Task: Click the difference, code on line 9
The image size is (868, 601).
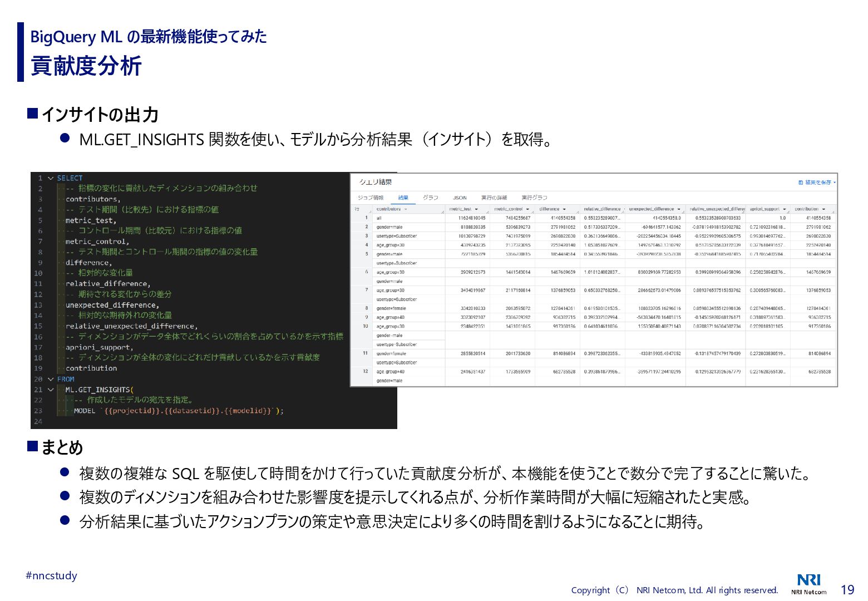Action: [x=88, y=263]
